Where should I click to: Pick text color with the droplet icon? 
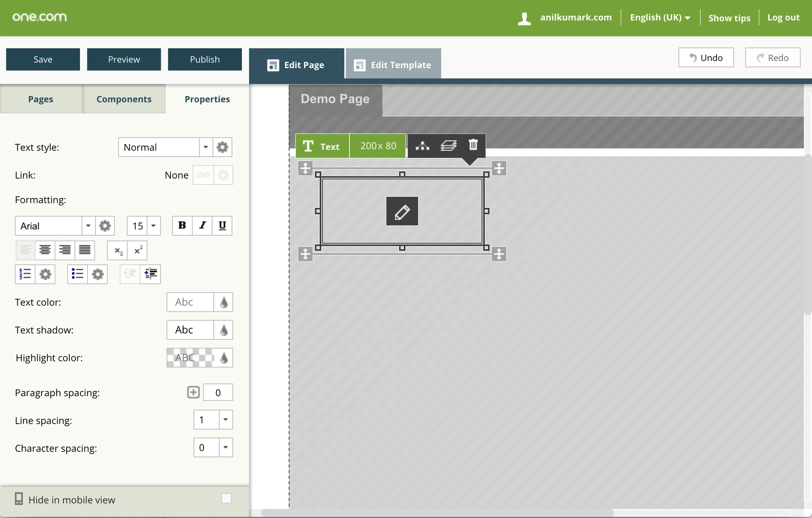pyautogui.click(x=224, y=302)
